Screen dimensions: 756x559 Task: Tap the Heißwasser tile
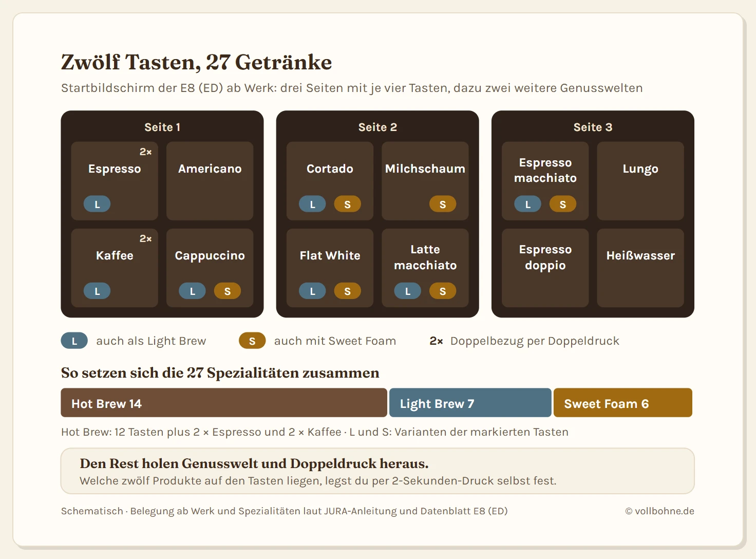[640, 268]
